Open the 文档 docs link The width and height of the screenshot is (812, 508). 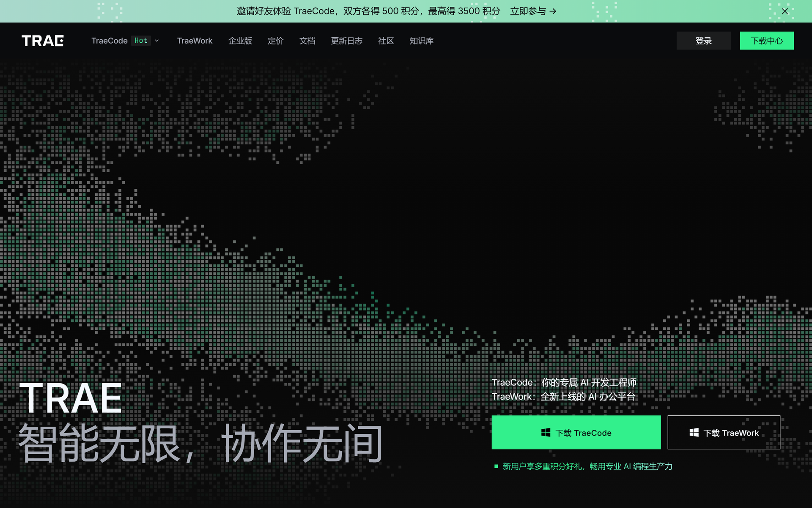click(307, 41)
